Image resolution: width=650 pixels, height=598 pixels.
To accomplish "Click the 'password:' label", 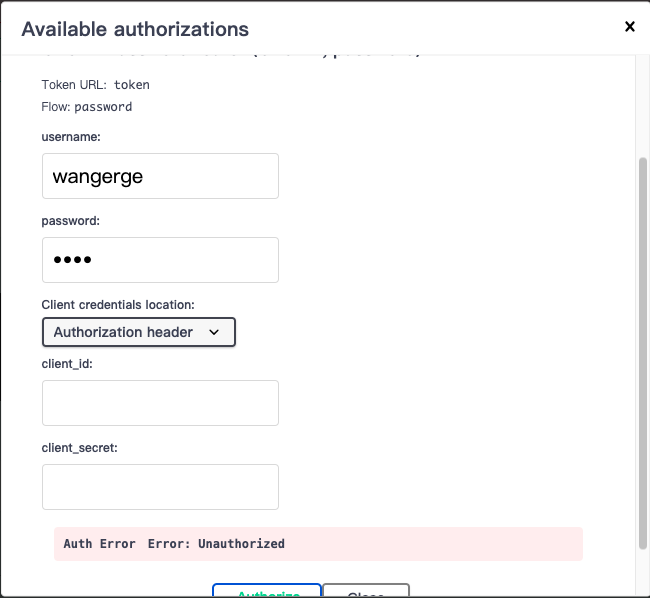I will (70, 221).
